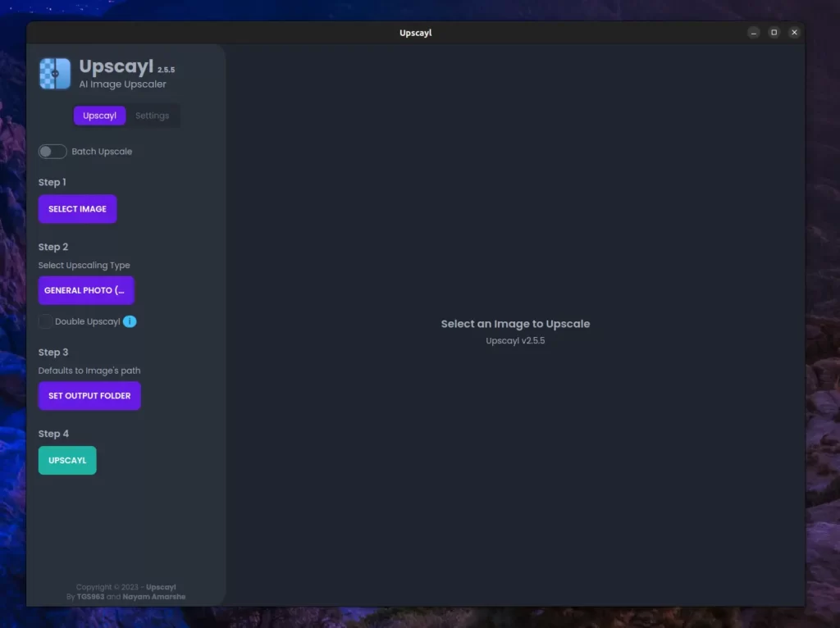Image resolution: width=840 pixels, height=628 pixels.
Task: Click the Upscayl window title bar text
Action: 416,33
